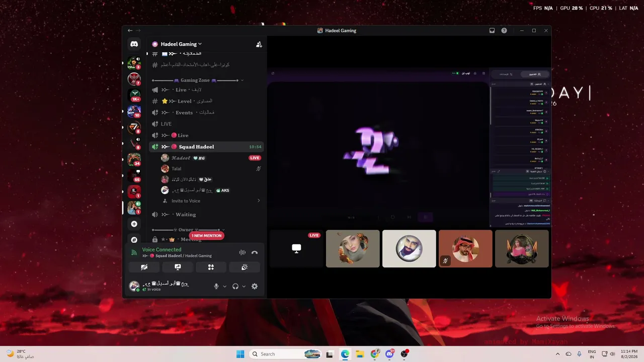Disconnect from voice with hang-up icon

tap(255, 252)
